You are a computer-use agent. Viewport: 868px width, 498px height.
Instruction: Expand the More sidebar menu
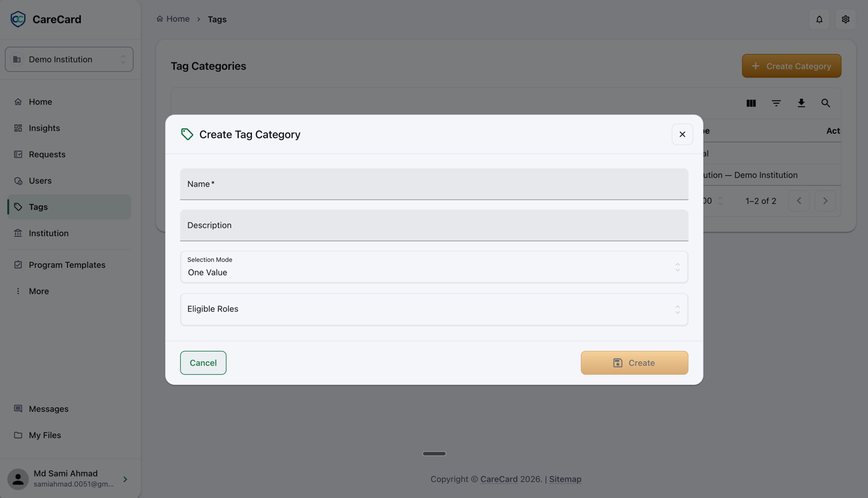pyautogui.click(x=69, y=291)
